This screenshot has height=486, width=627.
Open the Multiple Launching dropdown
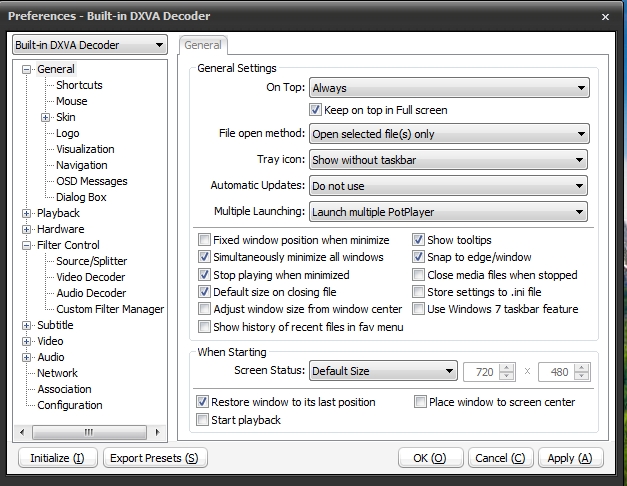tap(448, 212)
